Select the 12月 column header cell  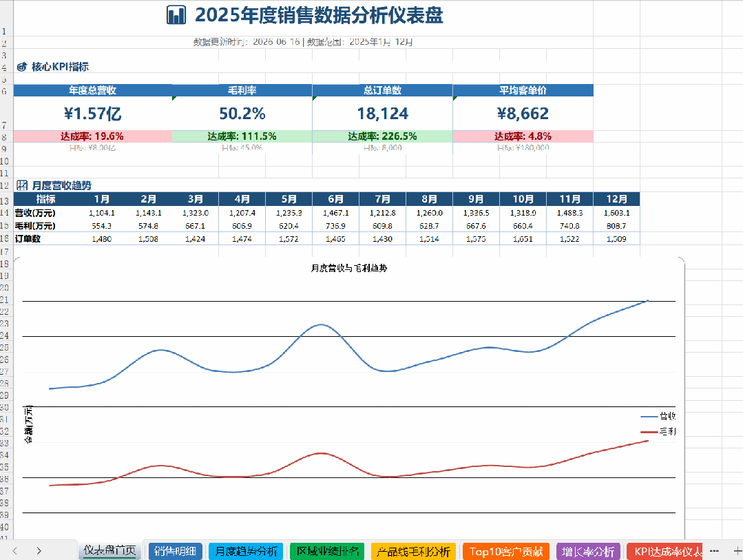pyautogui.click(x=616, y=199)
